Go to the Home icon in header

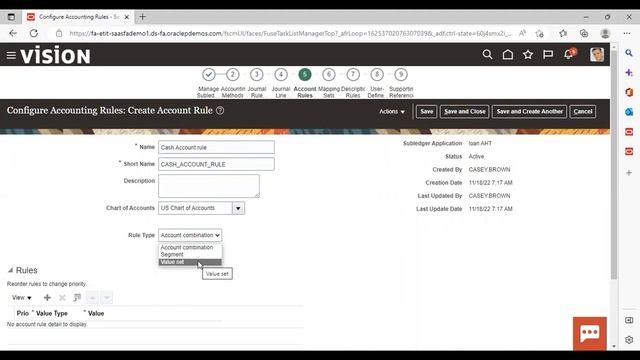(x=508, y=54)
